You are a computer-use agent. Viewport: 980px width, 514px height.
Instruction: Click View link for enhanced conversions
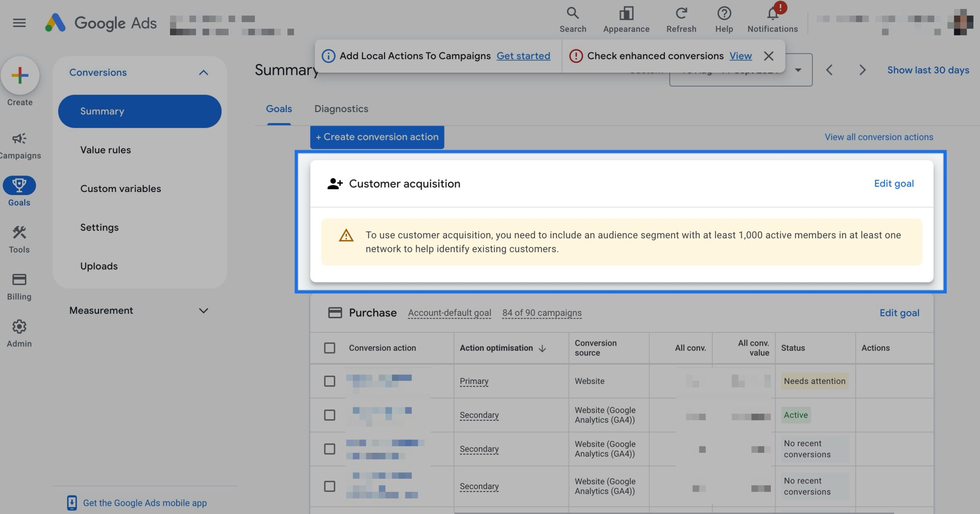[x=740, y=56]
